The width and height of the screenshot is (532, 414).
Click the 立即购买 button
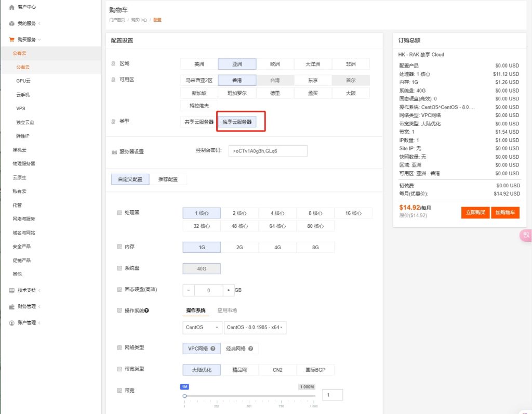click(475, 212)
